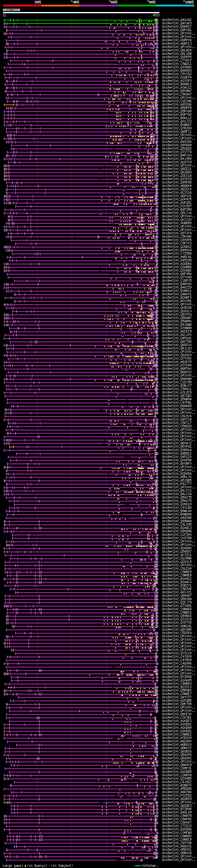The image size is (197, 868).
Task: Choose UniRef100_A9SS86 from the list
Action: pos(177,104)
